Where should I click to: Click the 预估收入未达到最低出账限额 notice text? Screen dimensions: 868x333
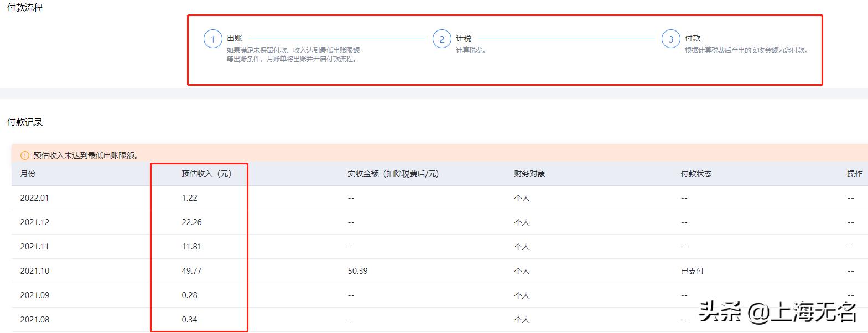(x=86, y=155)
